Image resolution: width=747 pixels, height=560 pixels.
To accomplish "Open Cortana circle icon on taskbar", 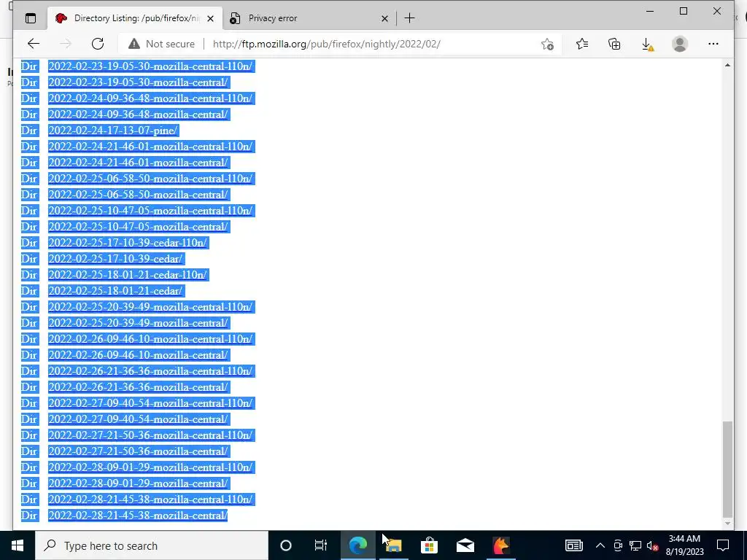I will tap(285, 545).
